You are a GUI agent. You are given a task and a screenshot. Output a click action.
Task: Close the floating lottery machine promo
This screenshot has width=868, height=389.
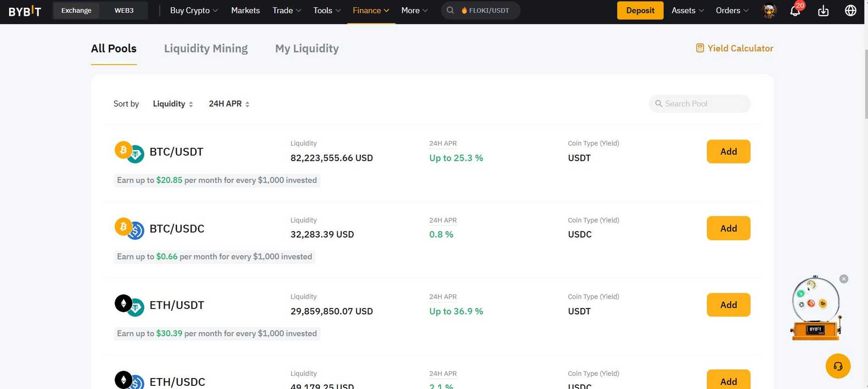click(844, 279)
